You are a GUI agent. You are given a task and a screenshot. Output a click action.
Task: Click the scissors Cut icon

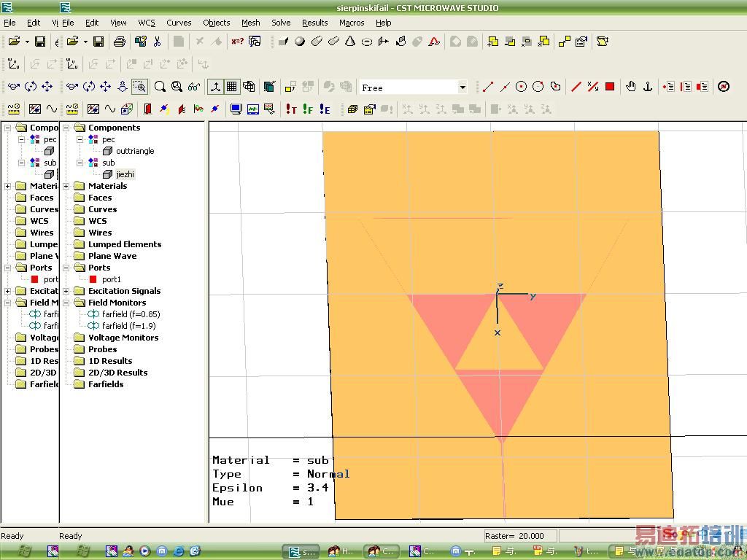tap(157, 42)
